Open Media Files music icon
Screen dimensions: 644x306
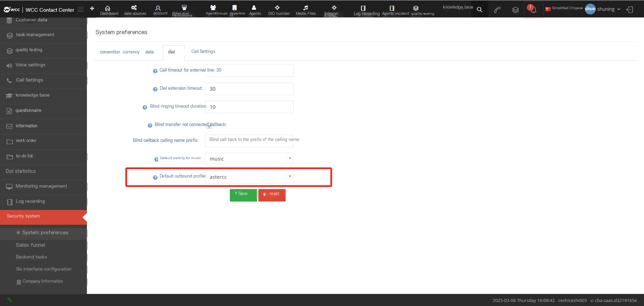click(x=305, y=8)
